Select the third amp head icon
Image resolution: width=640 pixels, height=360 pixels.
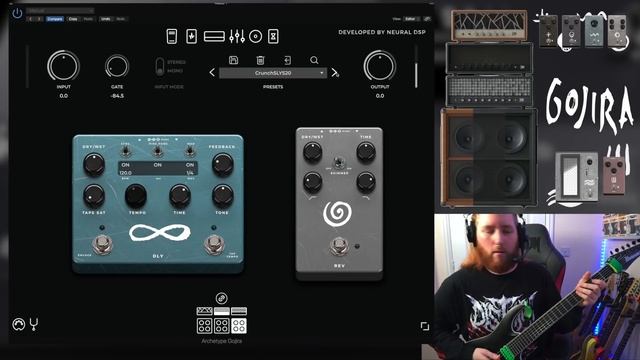[239, 311]
